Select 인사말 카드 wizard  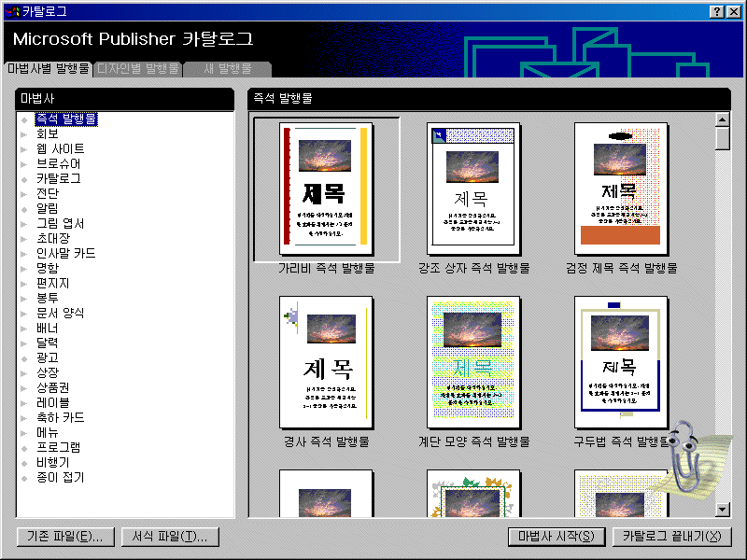click(x=65, y=253)
